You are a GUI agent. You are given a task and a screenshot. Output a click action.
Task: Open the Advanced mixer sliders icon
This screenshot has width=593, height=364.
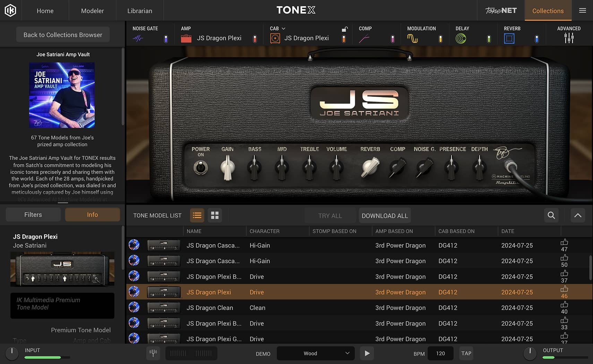coord(569,38)
